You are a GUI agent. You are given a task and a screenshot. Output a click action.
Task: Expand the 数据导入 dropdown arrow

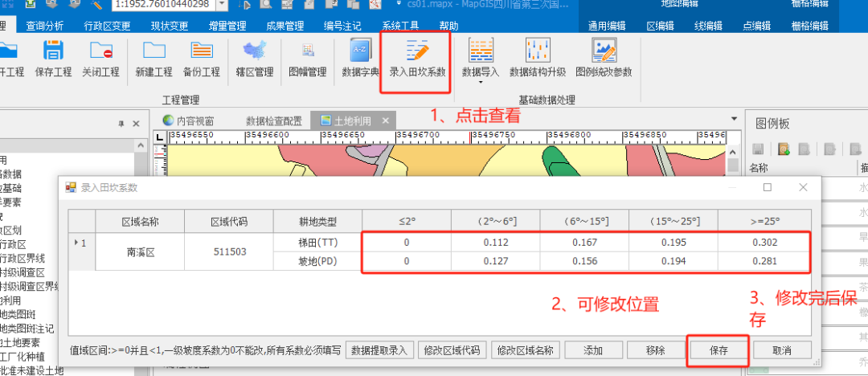[x=481, y=82]
